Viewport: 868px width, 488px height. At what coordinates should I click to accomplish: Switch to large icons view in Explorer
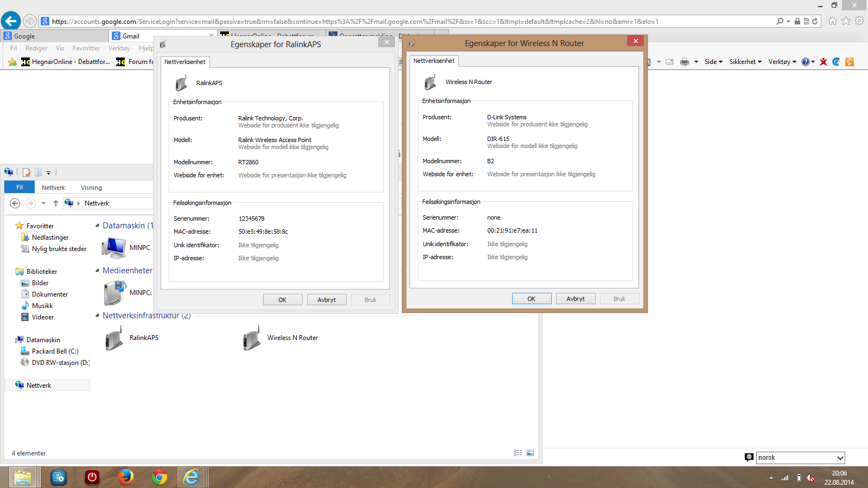pyautogui.click(x=530, y=453)
